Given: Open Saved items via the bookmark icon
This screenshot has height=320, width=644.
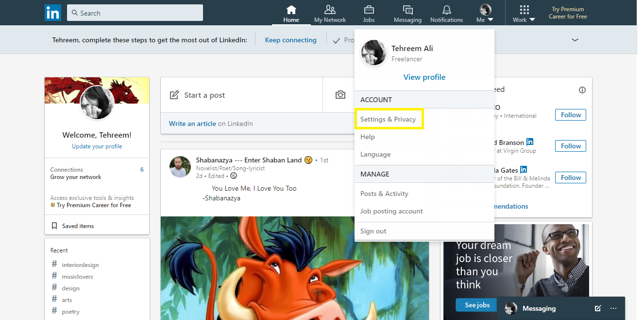Looking at the screenshot, I should pyautogui.click(x=55, y=225).
